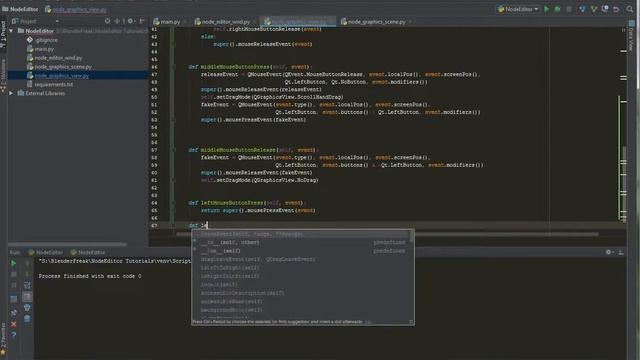Open help with question mark icon in Run panel
640x360 pixels.
(13, 335)
